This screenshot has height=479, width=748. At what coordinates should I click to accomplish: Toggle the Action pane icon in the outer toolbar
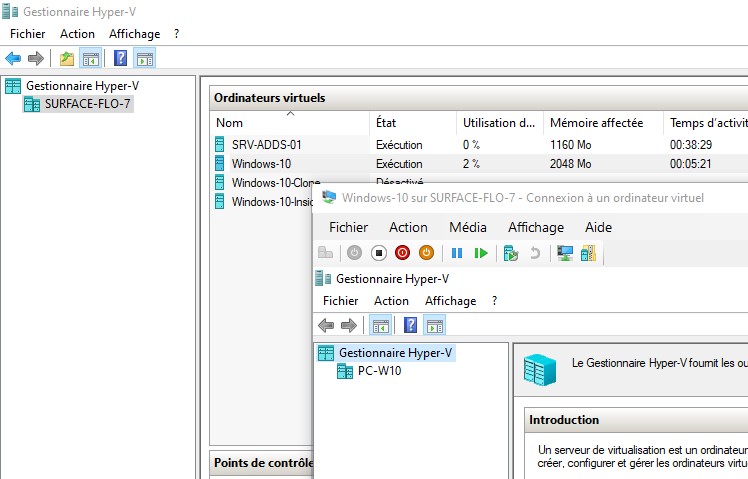[145, 59]
